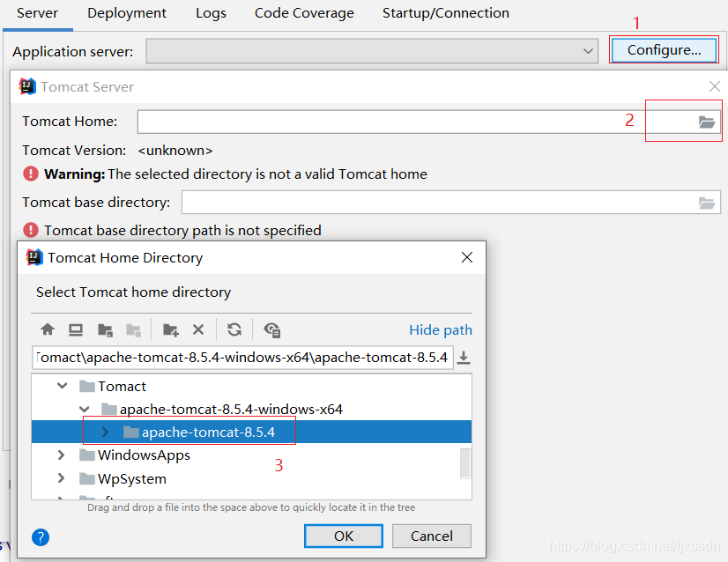Click the WindowsApps folder icon

[x=87, y=455]
